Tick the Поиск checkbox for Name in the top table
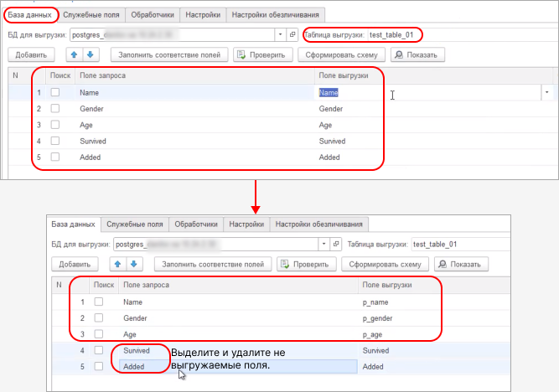 pos(55,92)
